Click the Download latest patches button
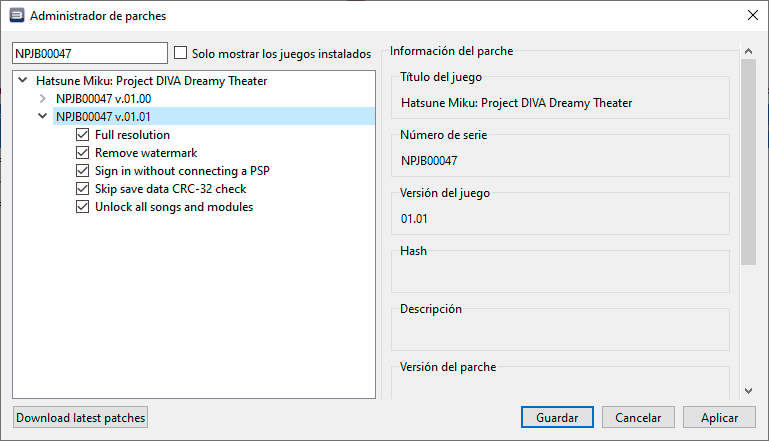 80,417
